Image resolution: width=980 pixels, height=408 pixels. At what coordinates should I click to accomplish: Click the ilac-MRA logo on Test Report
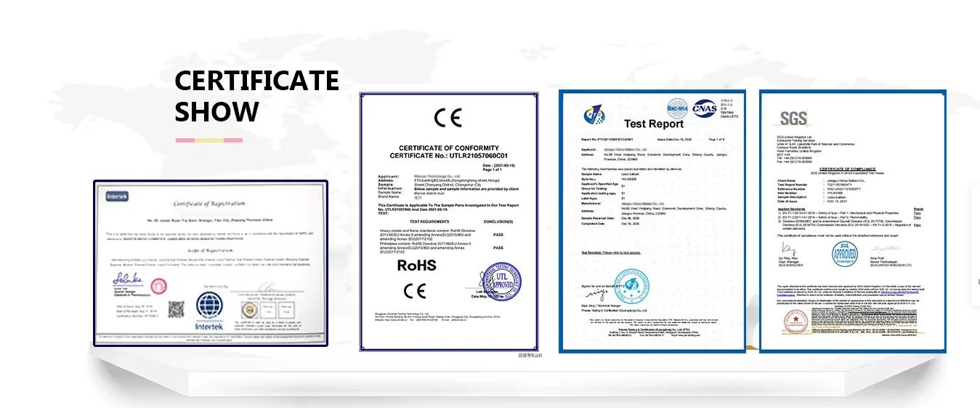tap(676, 108)
